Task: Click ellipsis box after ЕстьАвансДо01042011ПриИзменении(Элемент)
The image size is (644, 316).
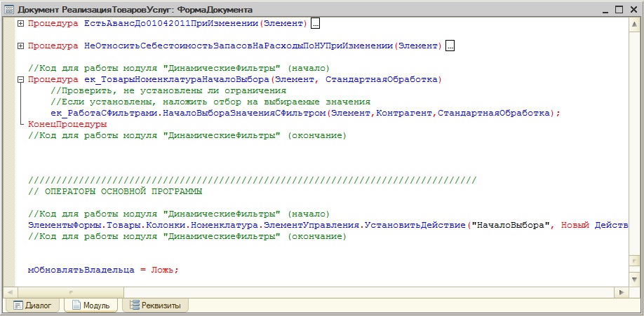Action: click(315, 24)
